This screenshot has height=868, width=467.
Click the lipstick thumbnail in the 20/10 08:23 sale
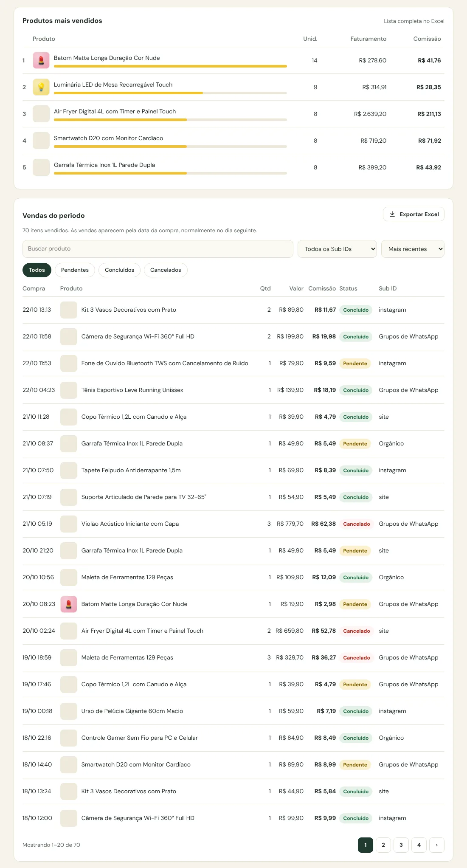tap(69, 604)
